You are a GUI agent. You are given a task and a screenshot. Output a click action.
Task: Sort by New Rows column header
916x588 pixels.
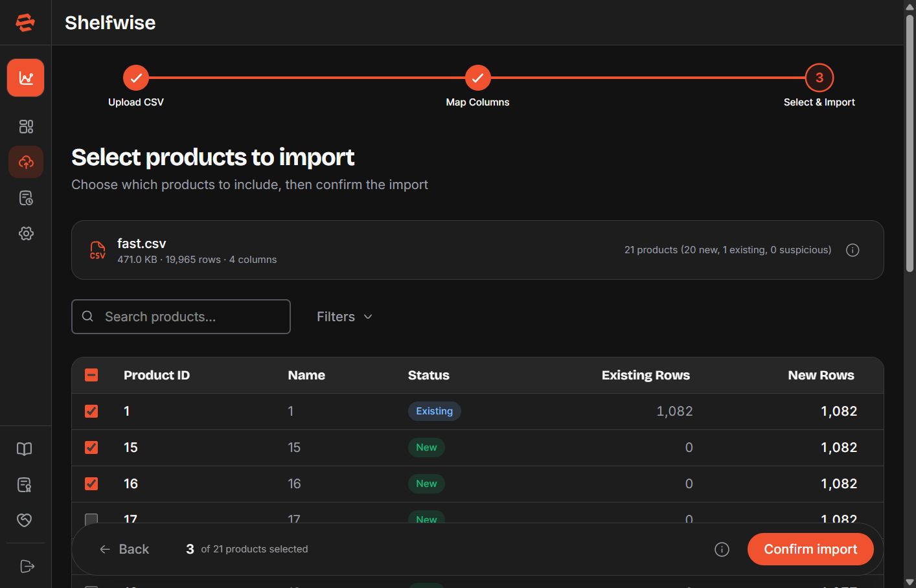[821, 375]
